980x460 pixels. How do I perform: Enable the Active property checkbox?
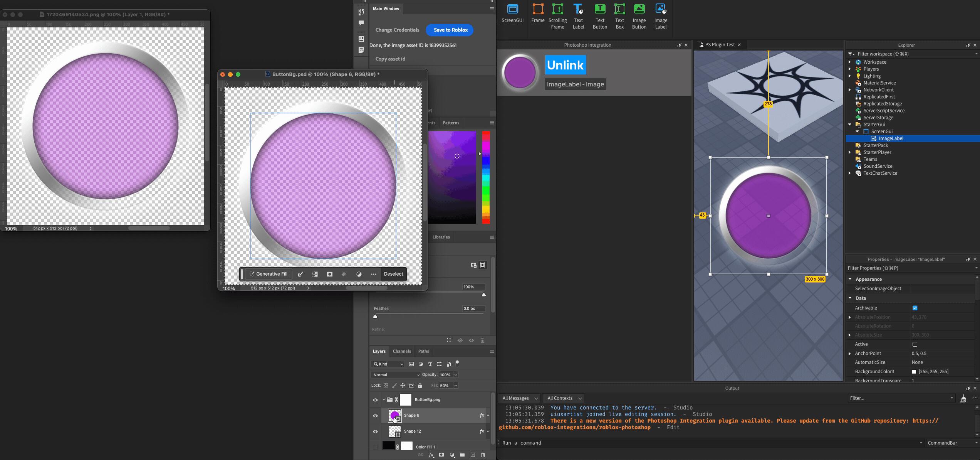[x=915, y=344]
